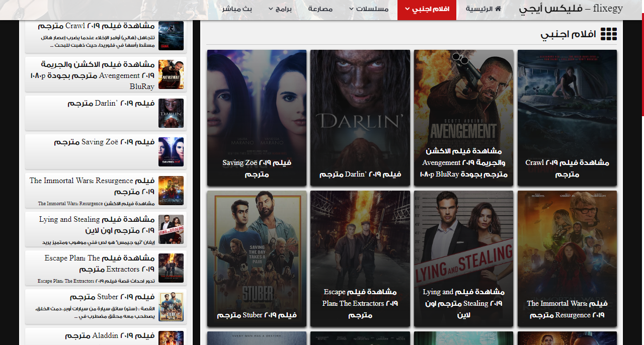Open the Saving Zoë poster card
Viewport: 644px width, 345px height.
[x=257, y=118]
